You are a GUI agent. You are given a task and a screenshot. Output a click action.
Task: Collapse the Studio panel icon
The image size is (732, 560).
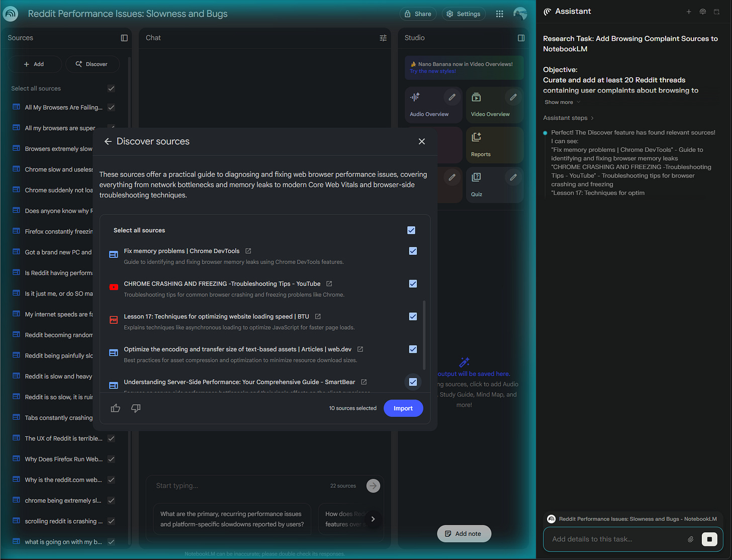pos(521,38)
